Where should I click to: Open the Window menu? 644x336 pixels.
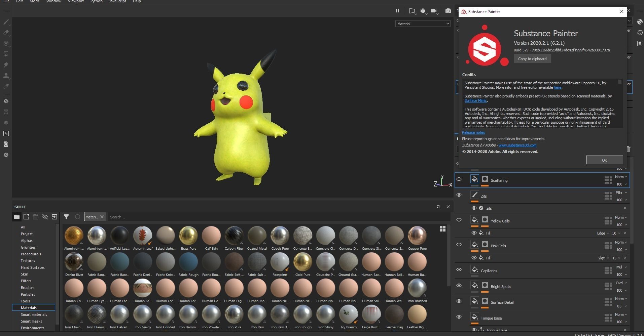[x=54, y=1]
